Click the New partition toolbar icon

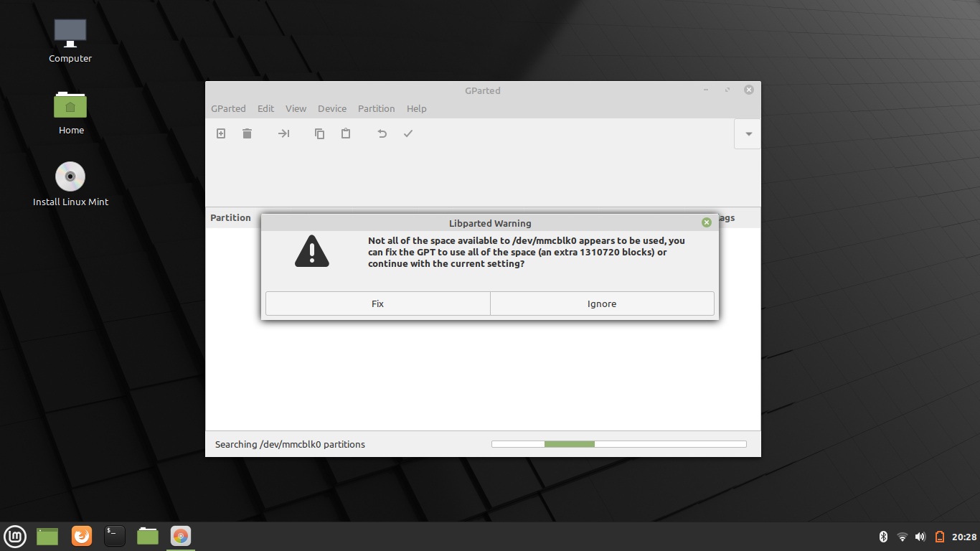[221, 133]
